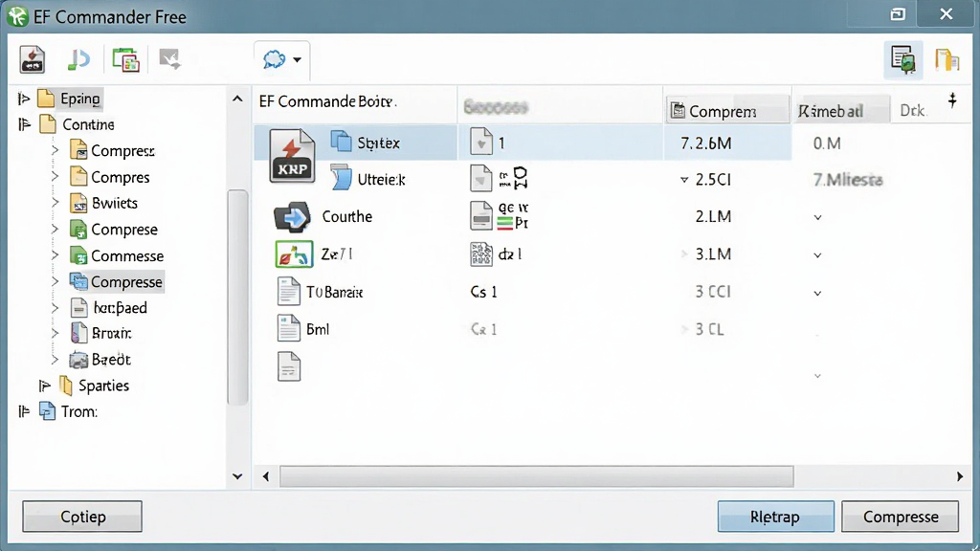Viewport: 980px width, 551px height.
Task: Click the green copy windows toolbar icon
Action: [x=125, y=60]
